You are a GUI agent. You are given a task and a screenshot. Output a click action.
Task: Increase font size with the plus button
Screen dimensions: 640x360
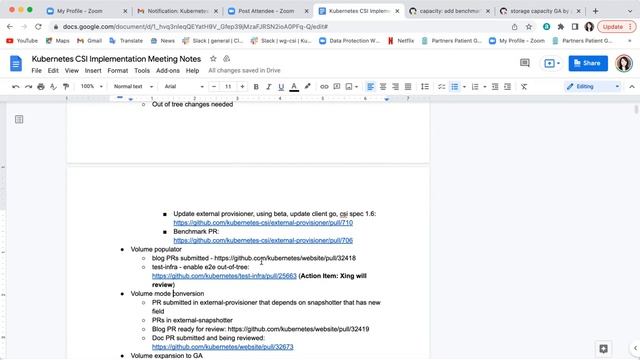pyautogui.click(x=242, y=87)
